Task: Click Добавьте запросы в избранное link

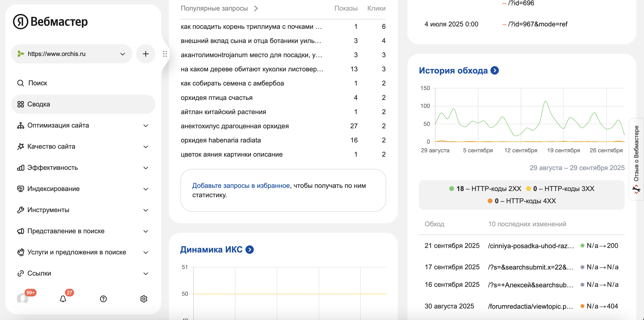Action: [x=241, y=186]
